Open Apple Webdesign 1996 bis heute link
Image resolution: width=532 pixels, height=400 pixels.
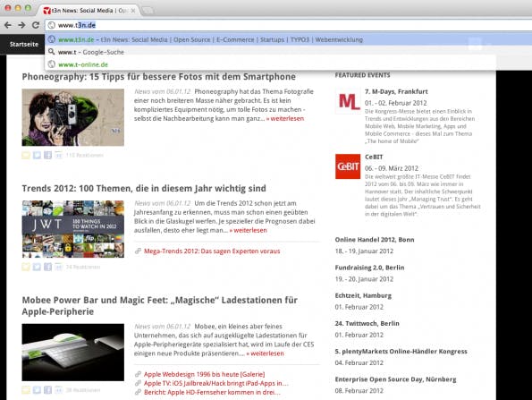[204, 374]
